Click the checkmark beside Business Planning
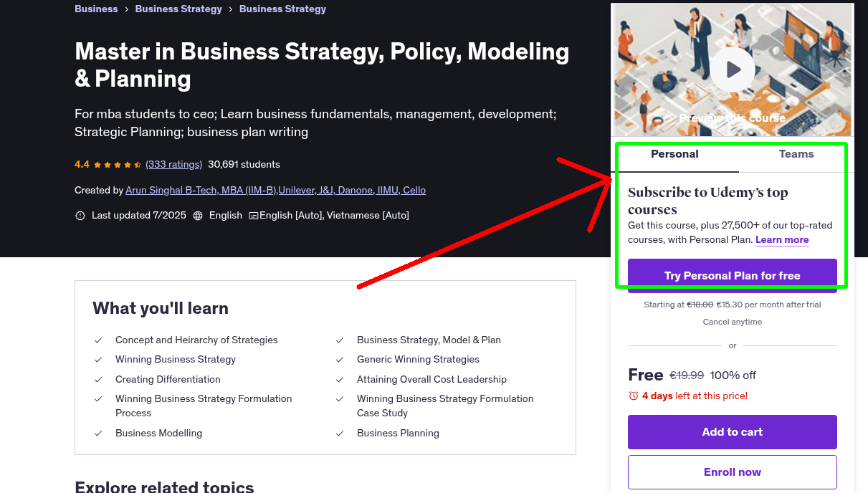The height and width of the screenshot is (493, 868). 340,433
